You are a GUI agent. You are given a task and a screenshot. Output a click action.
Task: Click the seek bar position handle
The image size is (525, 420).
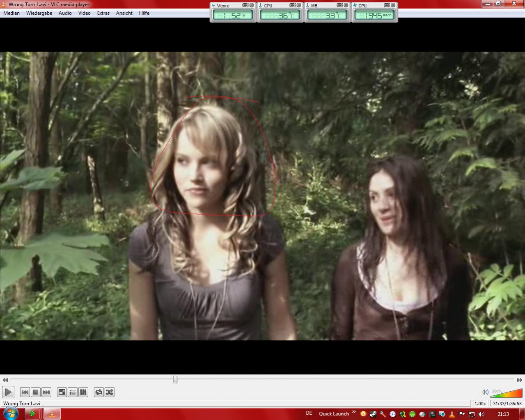pos(175,379)
